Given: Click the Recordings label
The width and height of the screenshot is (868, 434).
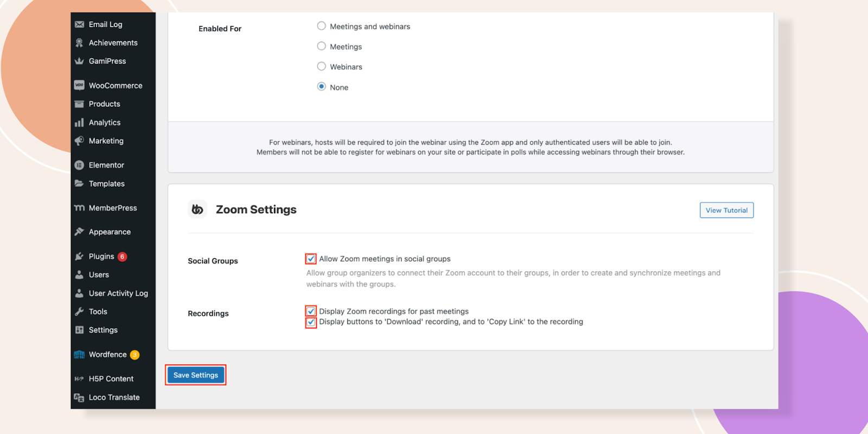Looking at the screenshot, I should tap(208, 314).
